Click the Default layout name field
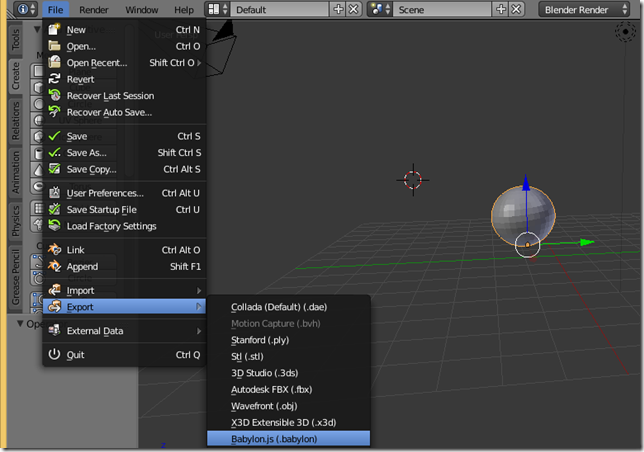 pos(279,9)
